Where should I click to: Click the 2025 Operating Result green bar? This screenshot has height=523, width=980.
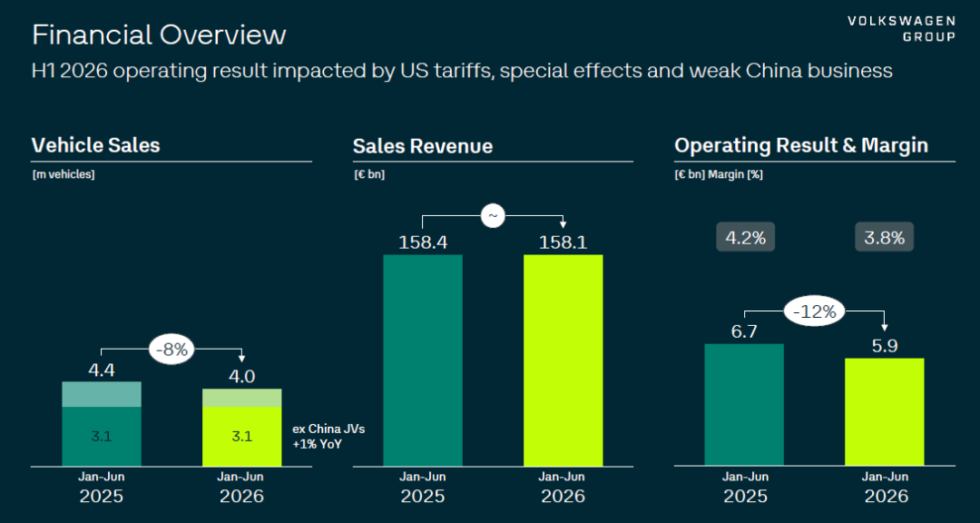744,405
